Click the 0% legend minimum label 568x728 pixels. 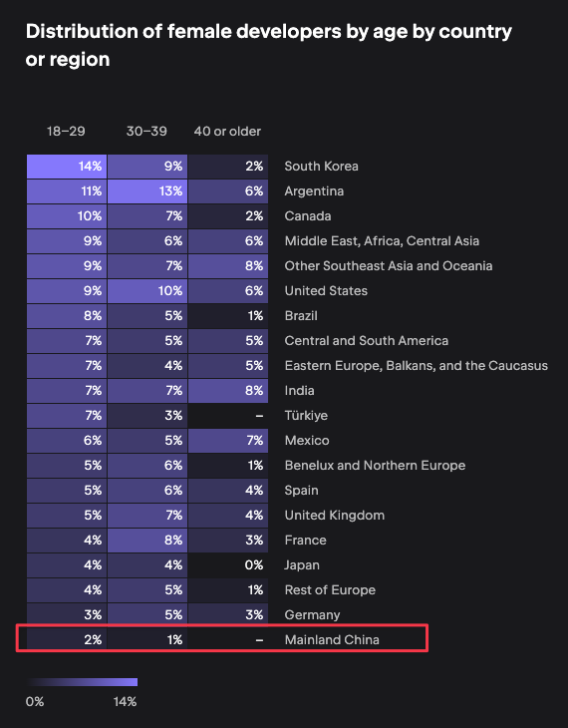pos(35,701)
